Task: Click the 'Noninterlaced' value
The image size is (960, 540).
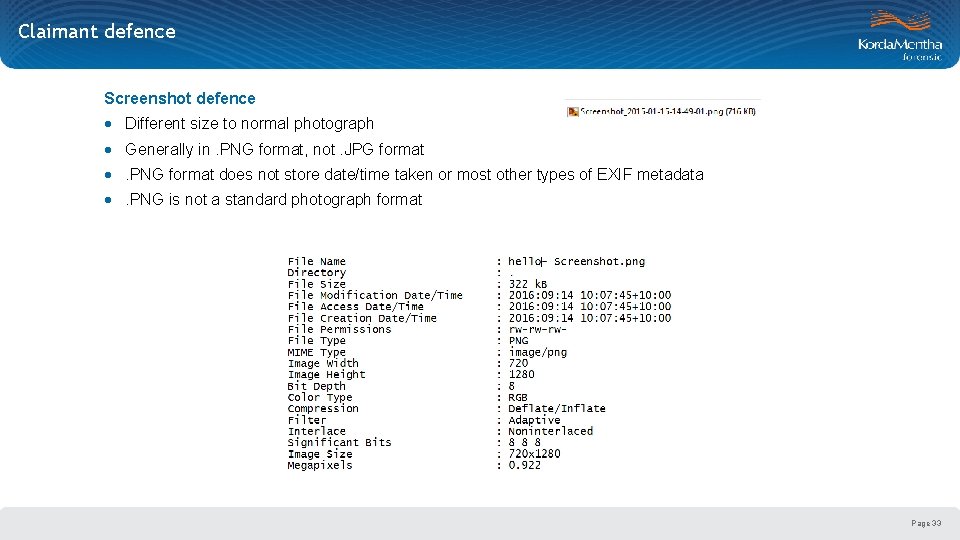Action: tap(550, 431)
